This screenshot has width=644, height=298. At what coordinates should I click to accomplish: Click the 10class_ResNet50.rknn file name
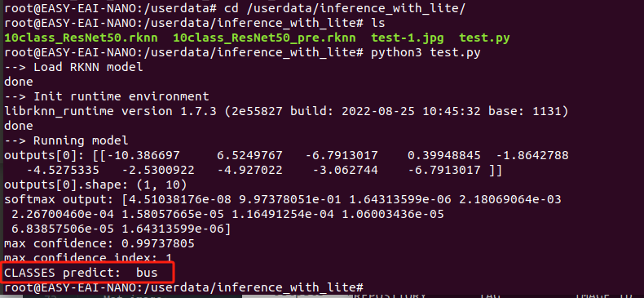click(x=81, y=38)
